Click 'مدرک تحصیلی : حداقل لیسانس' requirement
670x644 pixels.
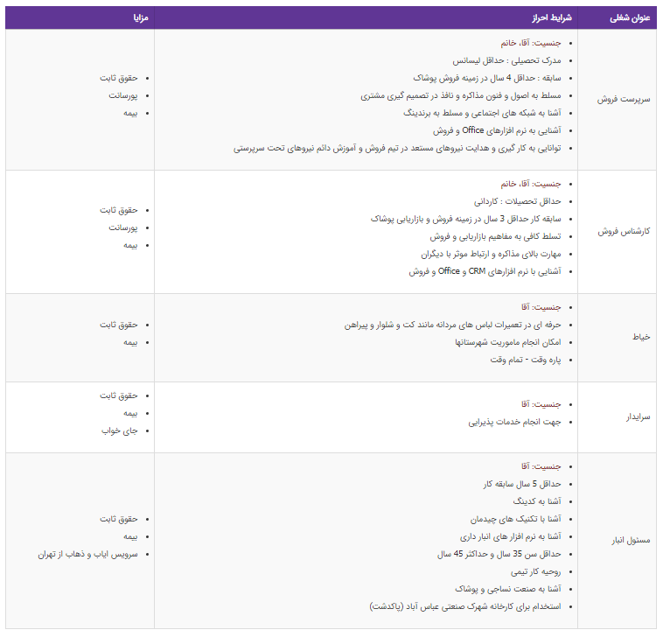click(x=506, y=60)
